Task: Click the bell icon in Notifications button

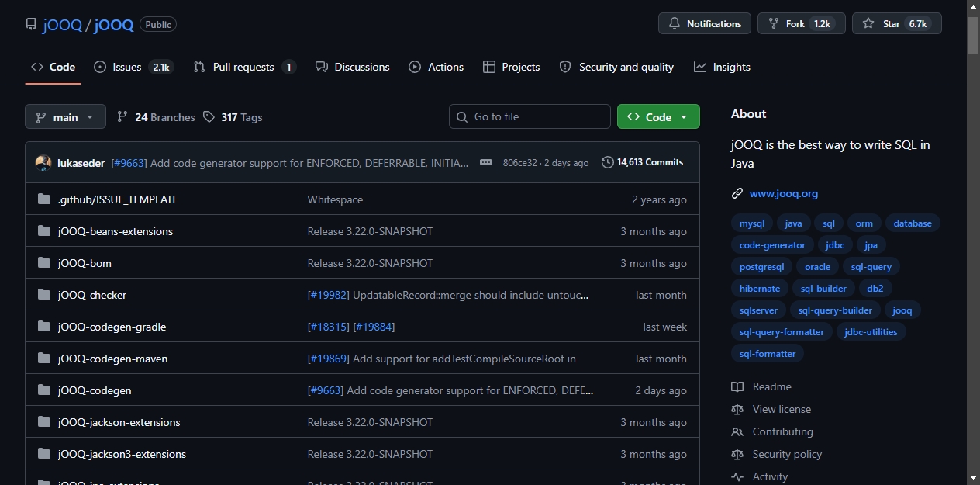Action: [x=675, y=24]
